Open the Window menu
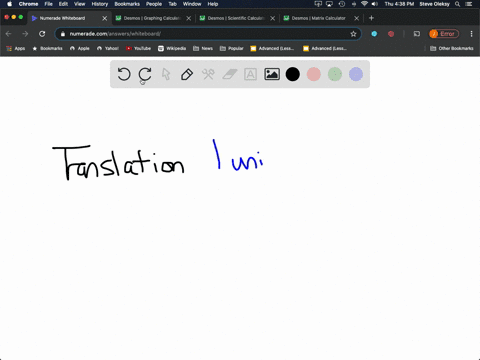 192,4
